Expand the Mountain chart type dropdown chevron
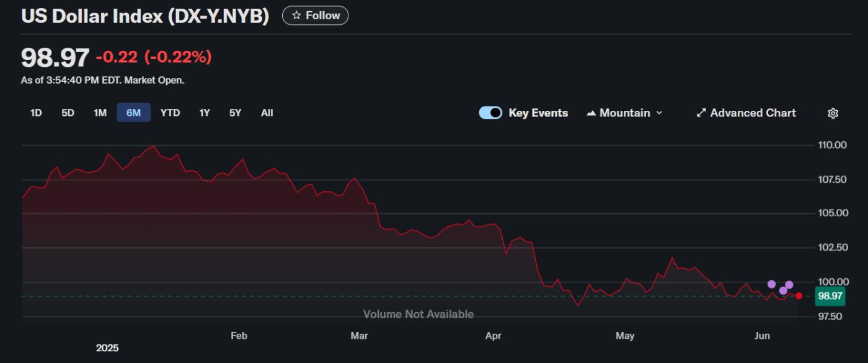The width and height of the screenshot is (868, 363). click(x=659, y=113)
